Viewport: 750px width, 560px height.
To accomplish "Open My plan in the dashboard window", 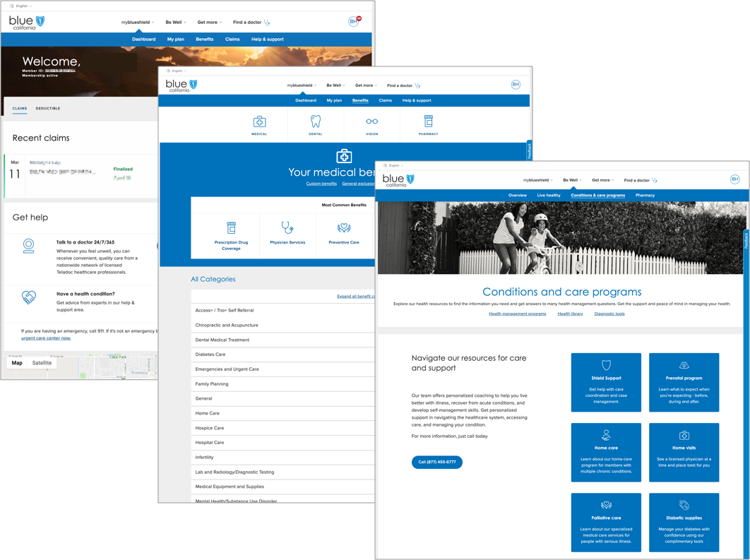I will (176, 40).
